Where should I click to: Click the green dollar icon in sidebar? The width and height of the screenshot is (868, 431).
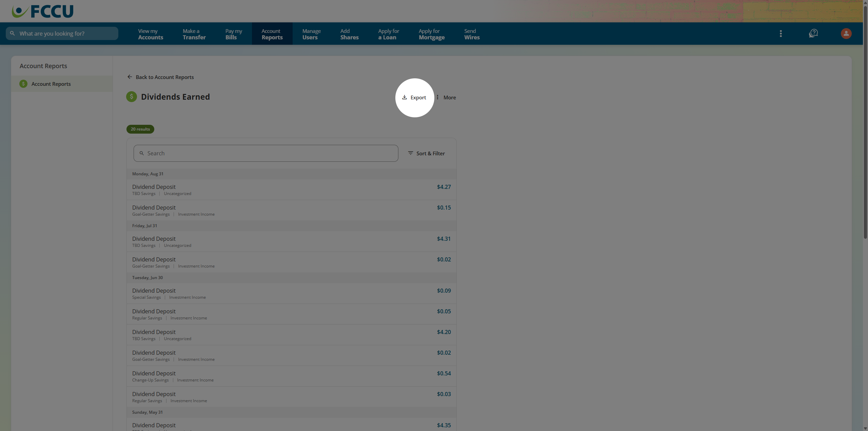click(x=23, y=84)
